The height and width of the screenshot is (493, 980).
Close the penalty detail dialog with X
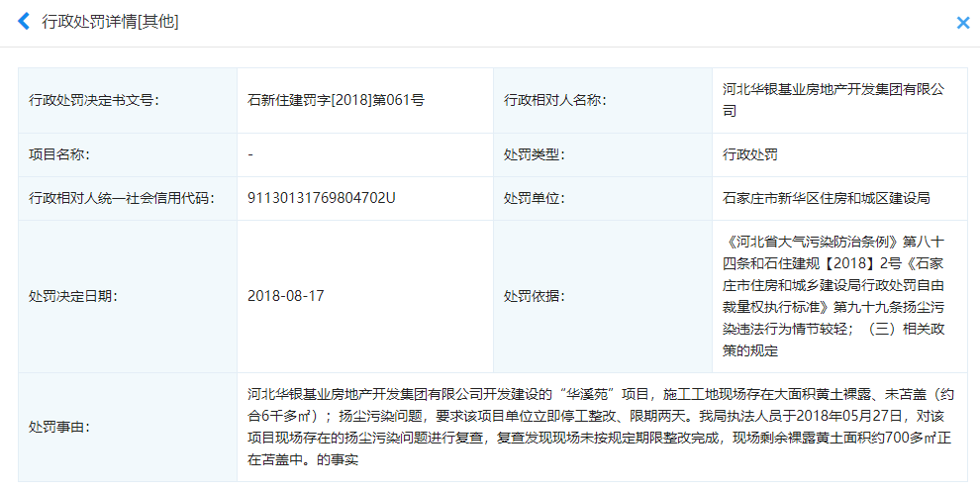tap(963, 23)
